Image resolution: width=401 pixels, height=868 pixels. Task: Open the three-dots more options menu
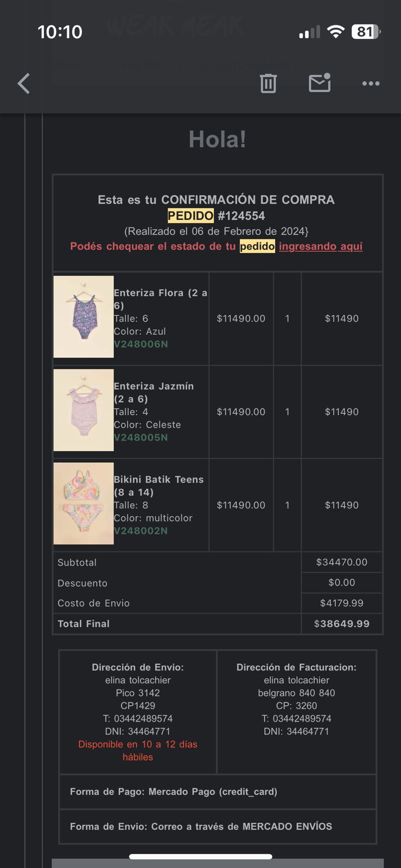(371, 84)
